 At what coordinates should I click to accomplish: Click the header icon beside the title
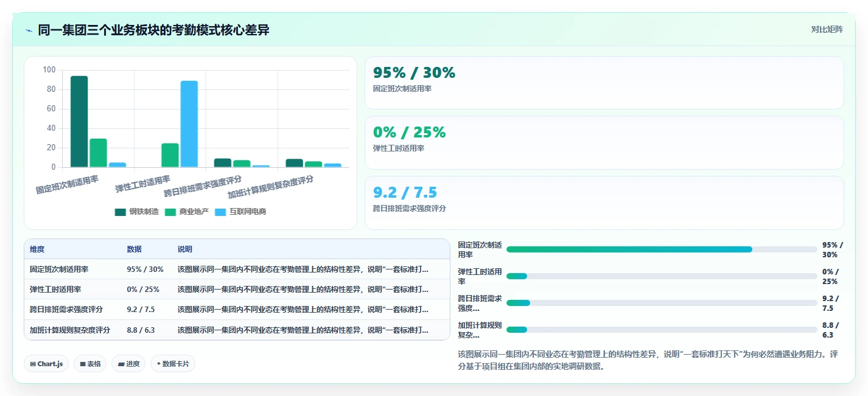[x=29, y=30]
